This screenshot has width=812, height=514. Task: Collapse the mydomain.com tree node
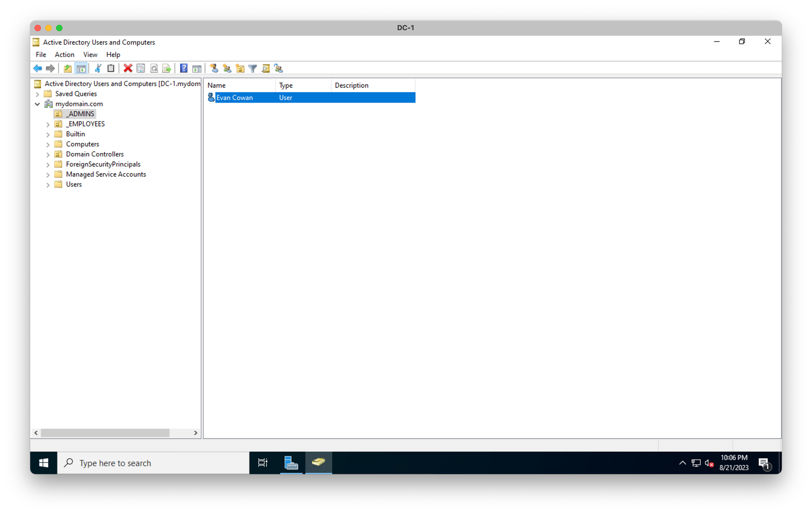pyautogui.click(x=37, y=104)
